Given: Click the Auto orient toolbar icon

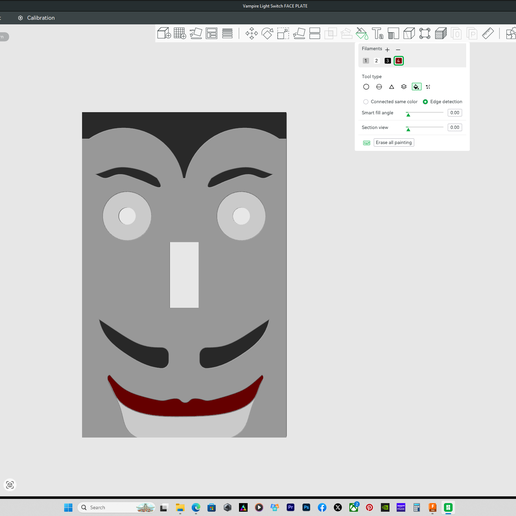Looking at the screenshot, I should click(x=196, y=33).
